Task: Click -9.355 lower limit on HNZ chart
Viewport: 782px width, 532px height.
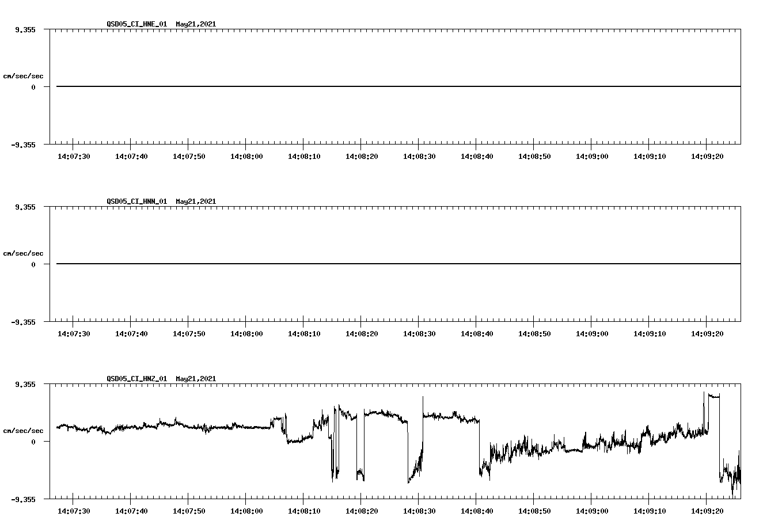Action: point(24,499)
